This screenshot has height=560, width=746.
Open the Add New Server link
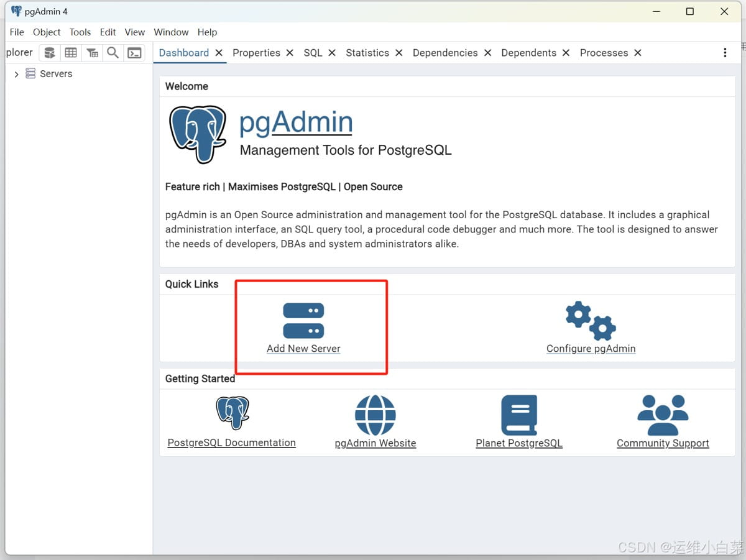[x=303, y=349]
